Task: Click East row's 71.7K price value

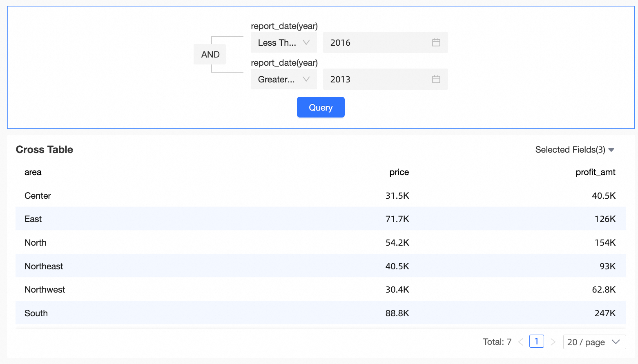Action: [397, 219]
